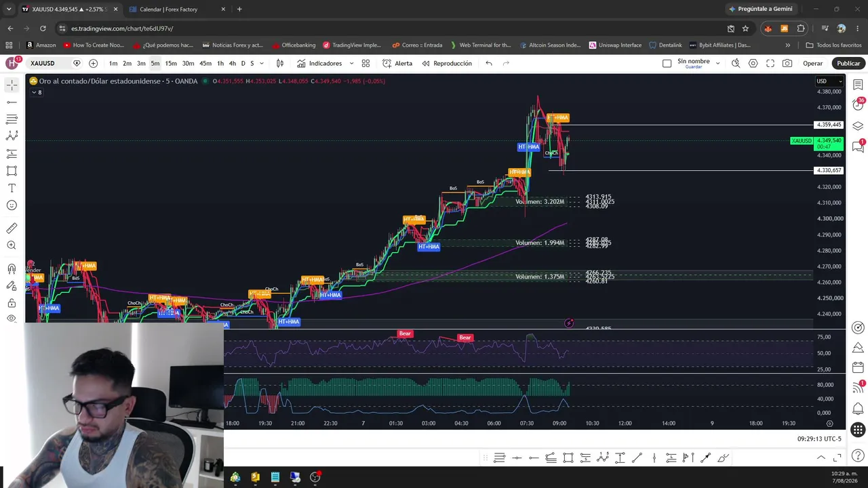This screenshot has width=868, height=488.
Task: Click the Publicar button
Action: tap(848, 63)
